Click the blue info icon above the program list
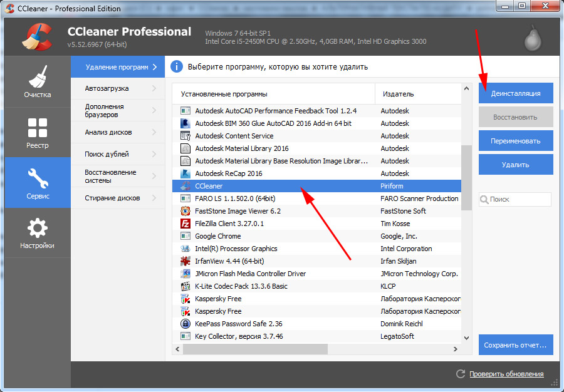 pos(177,66)
